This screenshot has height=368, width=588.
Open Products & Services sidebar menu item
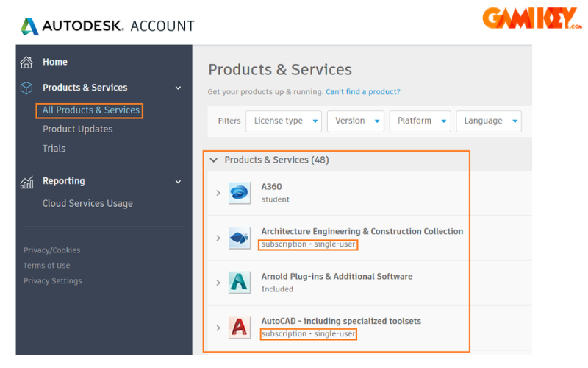click(x=85, y=88)
